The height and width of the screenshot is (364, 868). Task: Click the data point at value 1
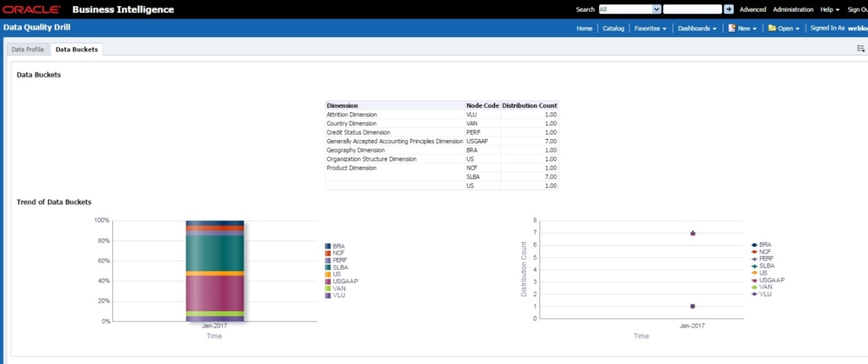tap(693, 306)
